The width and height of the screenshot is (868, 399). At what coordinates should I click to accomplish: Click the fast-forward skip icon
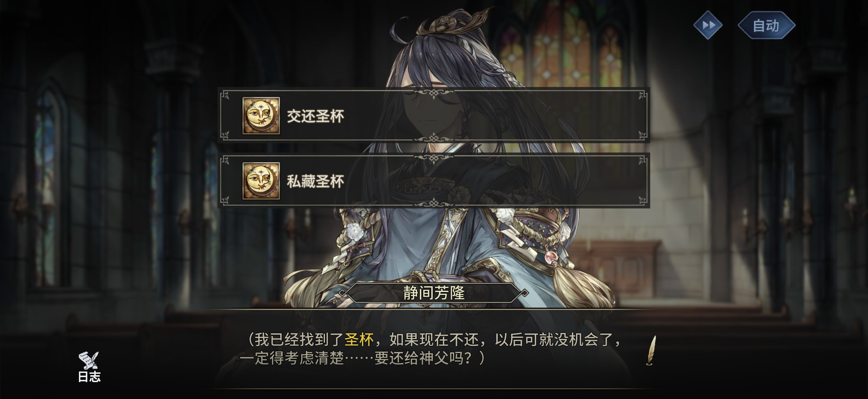pyautogui.click(x=708, y=25)
